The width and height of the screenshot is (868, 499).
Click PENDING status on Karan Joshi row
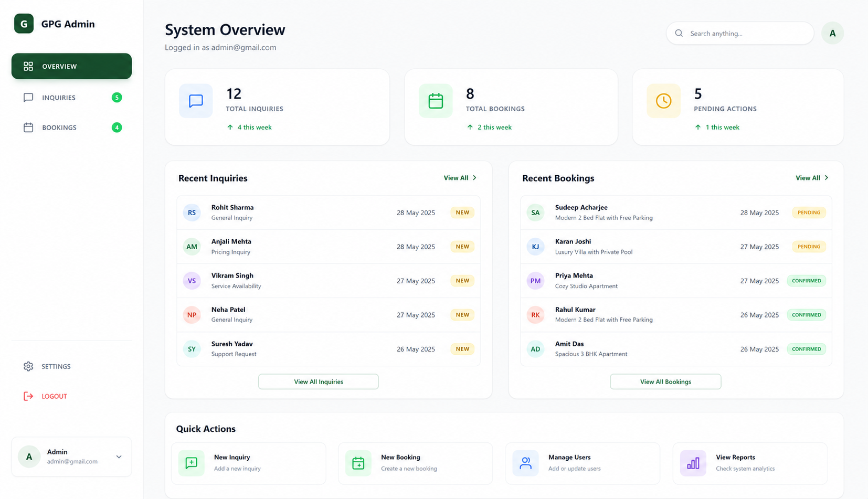809,247
